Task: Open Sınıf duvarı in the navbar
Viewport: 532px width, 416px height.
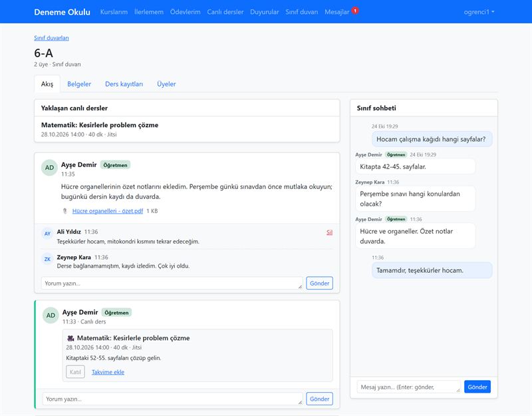Action: pyautogui.click(x=302, y=12)
